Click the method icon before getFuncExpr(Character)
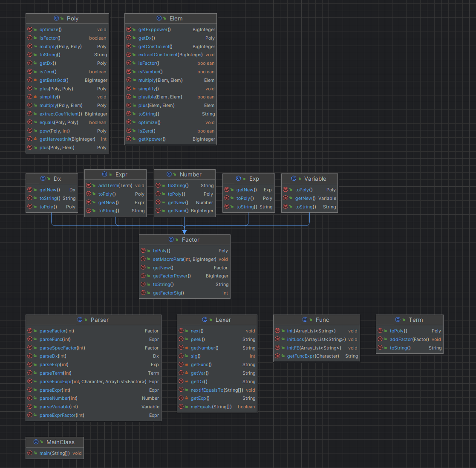 tap(277, 356)
